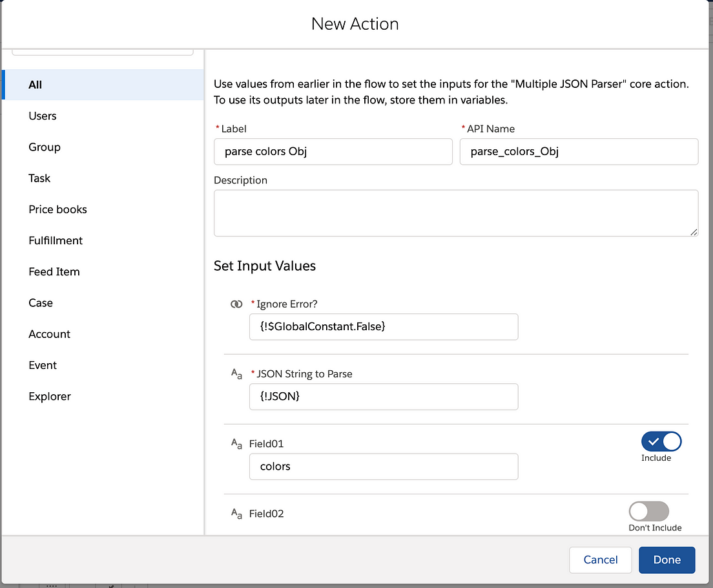Click the text type icon beside Field01
713x588 pixels.
tap(236, 444)
